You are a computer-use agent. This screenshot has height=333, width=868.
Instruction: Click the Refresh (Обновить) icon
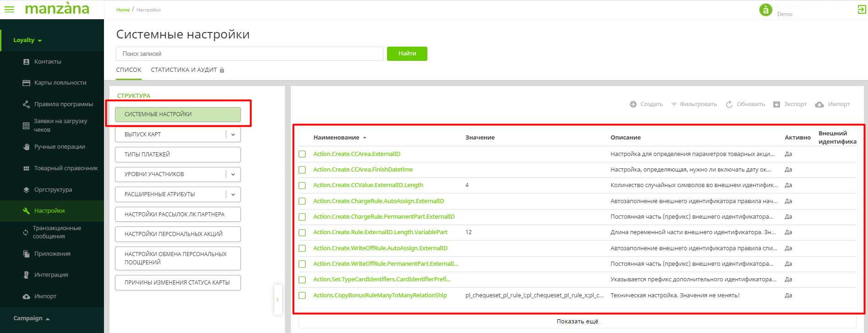(729, 104)
